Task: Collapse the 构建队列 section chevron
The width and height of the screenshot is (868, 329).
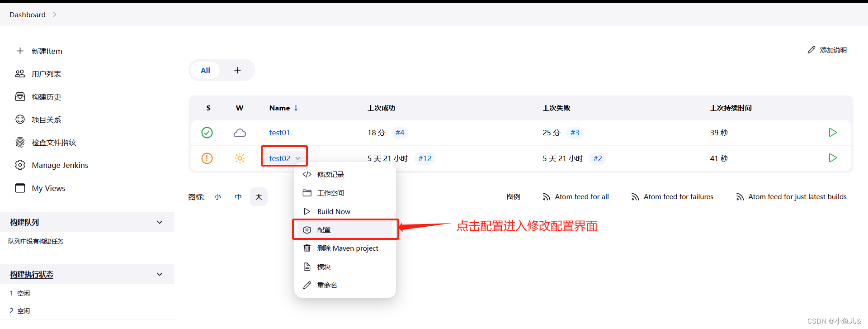Action: point(160,222)
